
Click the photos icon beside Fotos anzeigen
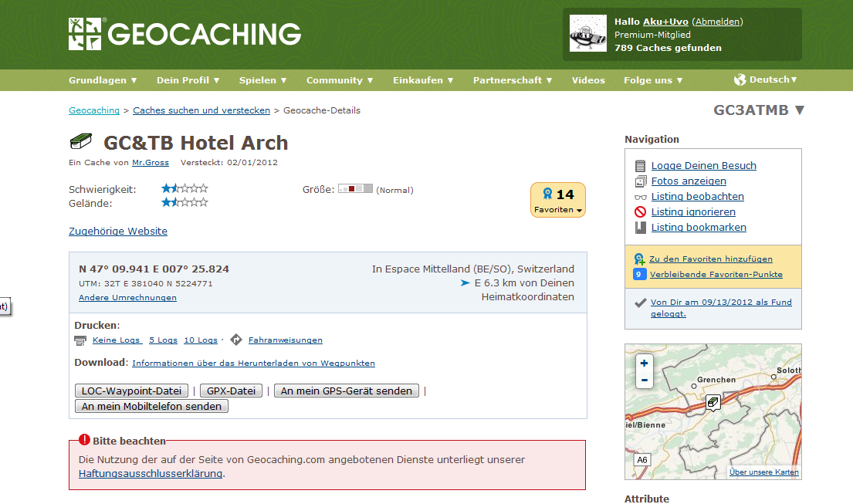(640, 181)
